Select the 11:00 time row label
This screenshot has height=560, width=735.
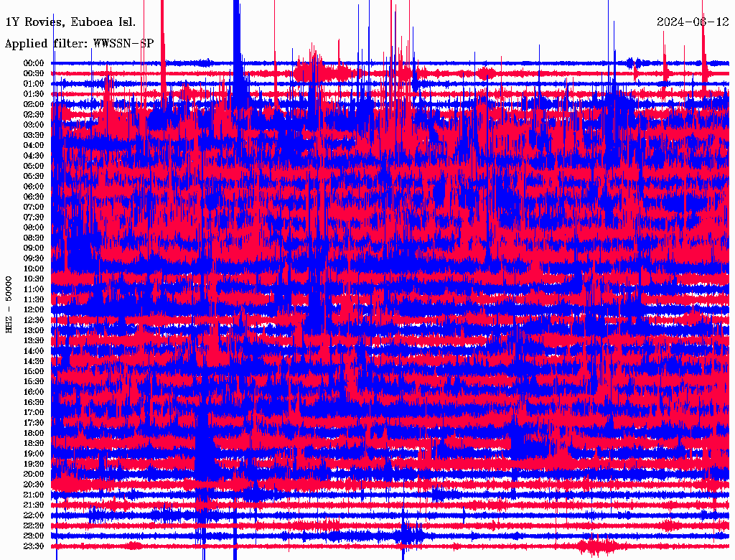click(34, 289)
